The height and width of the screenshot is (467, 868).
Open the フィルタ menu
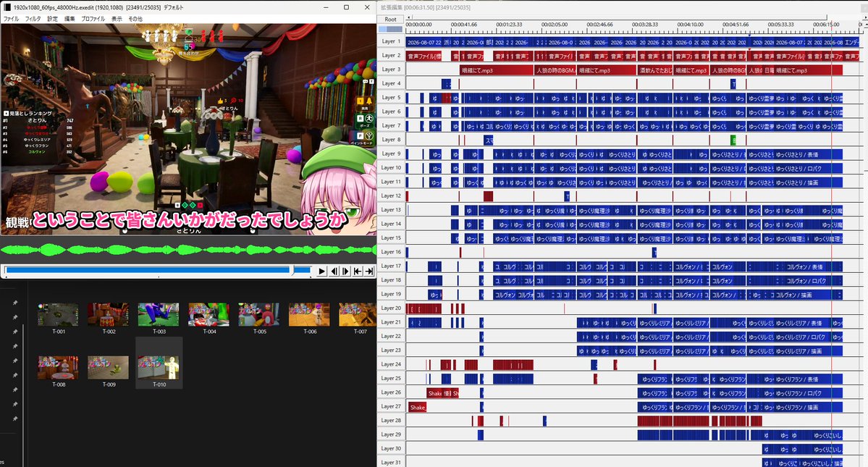pyautogui.click(x=33, y=19)
